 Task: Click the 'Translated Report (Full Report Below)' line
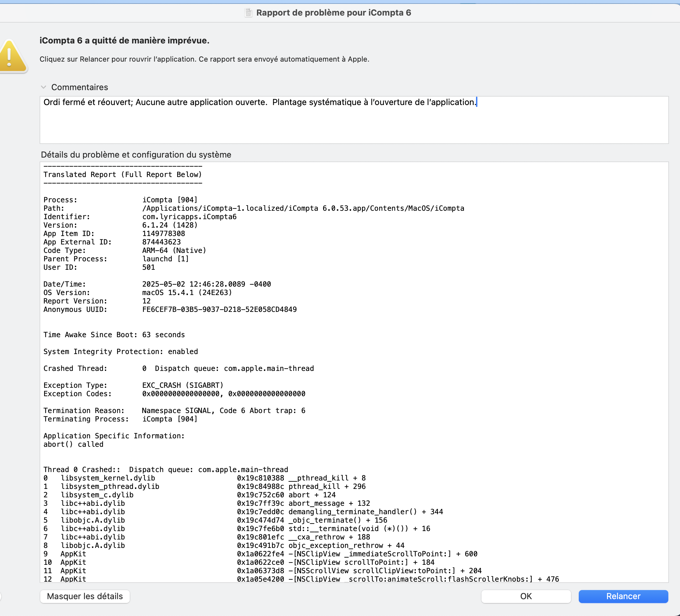click(122, 175)
